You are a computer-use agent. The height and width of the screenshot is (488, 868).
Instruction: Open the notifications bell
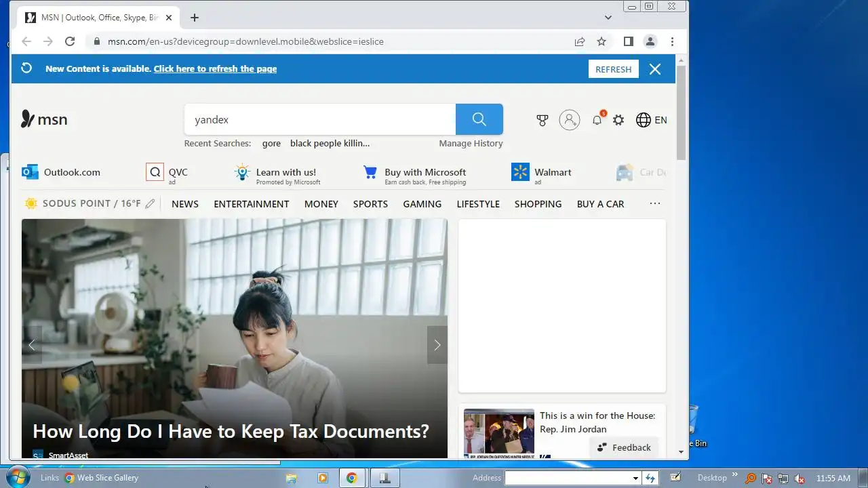click(x=597, y=120)
